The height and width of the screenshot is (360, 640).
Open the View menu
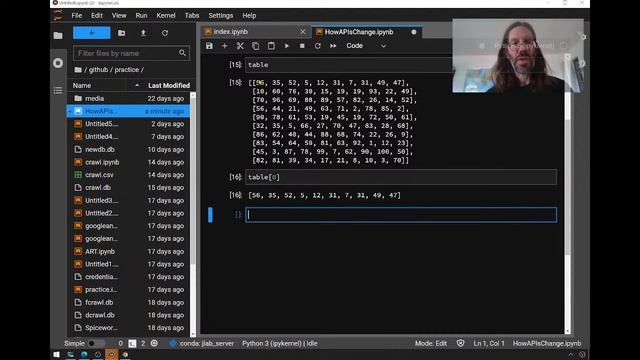pos(119,16)
